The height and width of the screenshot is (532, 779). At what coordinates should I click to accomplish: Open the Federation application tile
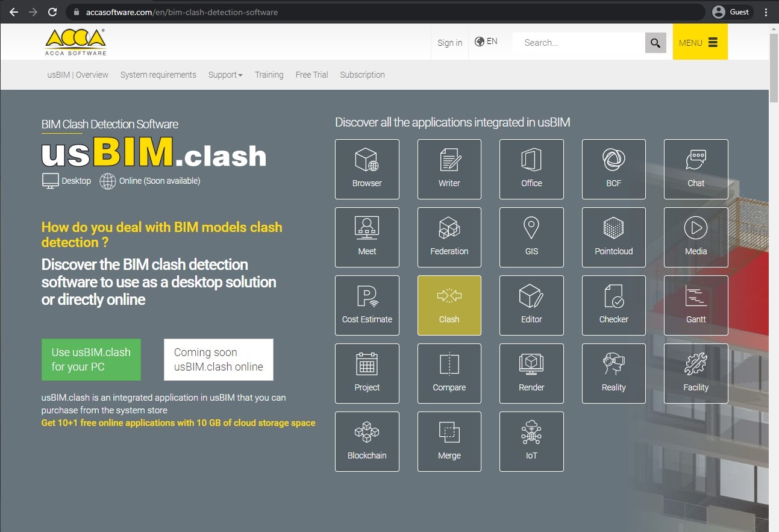click(449, 237)
